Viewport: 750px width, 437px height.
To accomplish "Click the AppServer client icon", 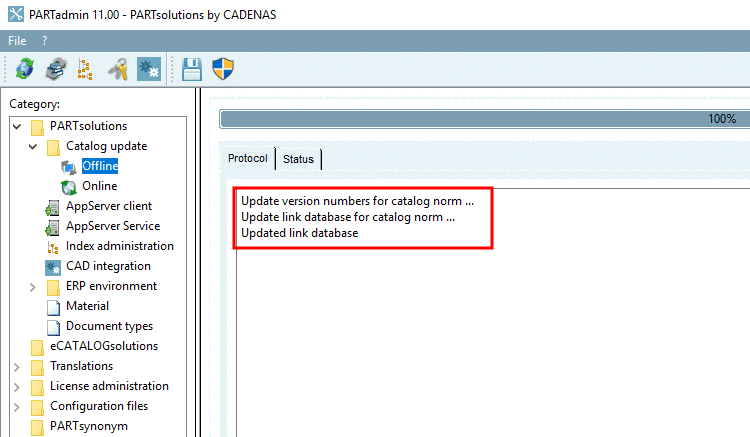I will point(52,208).
